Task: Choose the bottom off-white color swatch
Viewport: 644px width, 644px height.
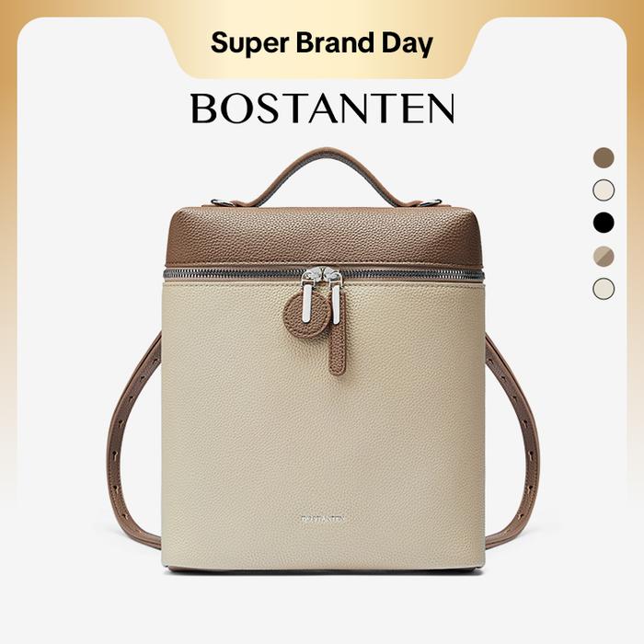Action: tap(604, 289)
